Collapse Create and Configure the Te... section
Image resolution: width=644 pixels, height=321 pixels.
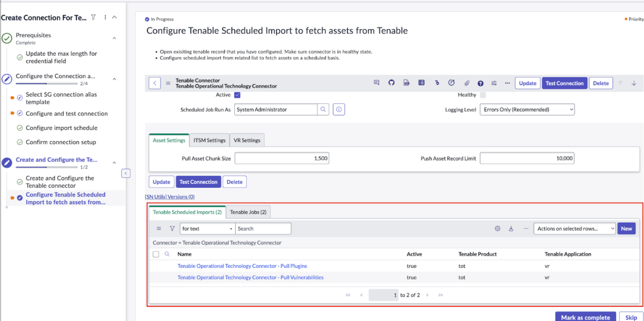114,163
